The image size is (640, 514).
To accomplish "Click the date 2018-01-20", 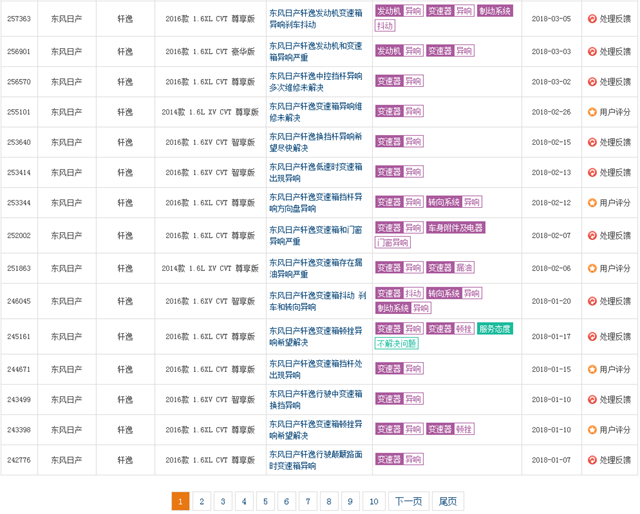I will tap(551, 301).
